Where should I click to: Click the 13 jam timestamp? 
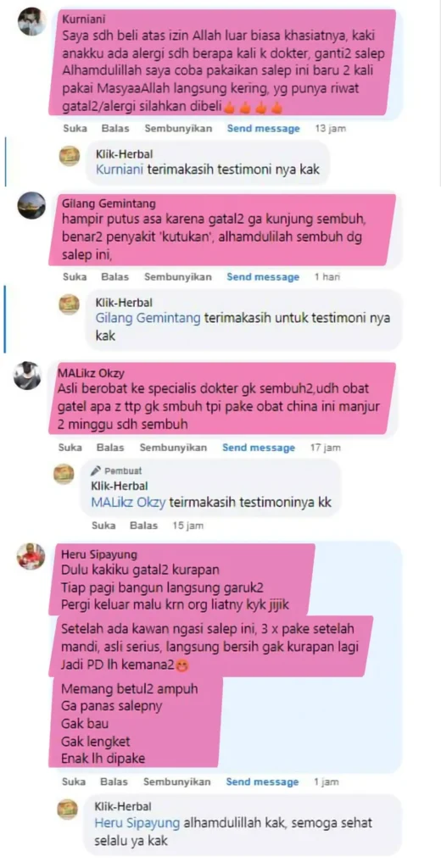coord(330,129)
